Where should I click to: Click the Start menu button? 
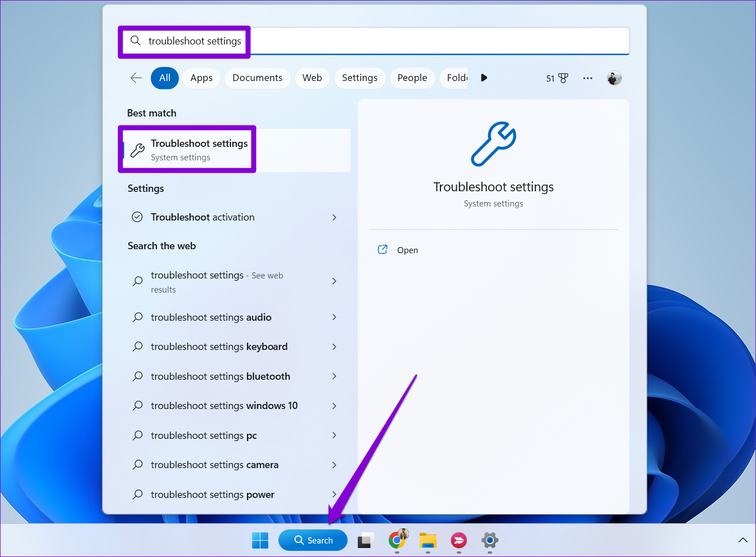(x=260, y=540)
